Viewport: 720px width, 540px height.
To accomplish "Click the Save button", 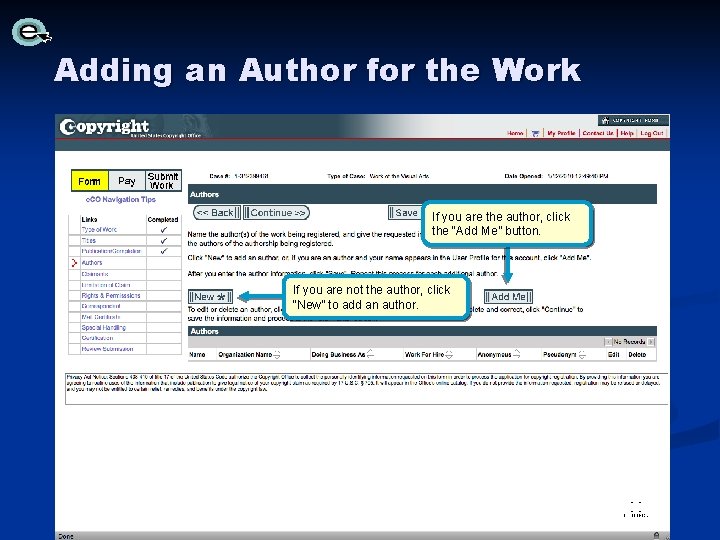I will point(404,213).
